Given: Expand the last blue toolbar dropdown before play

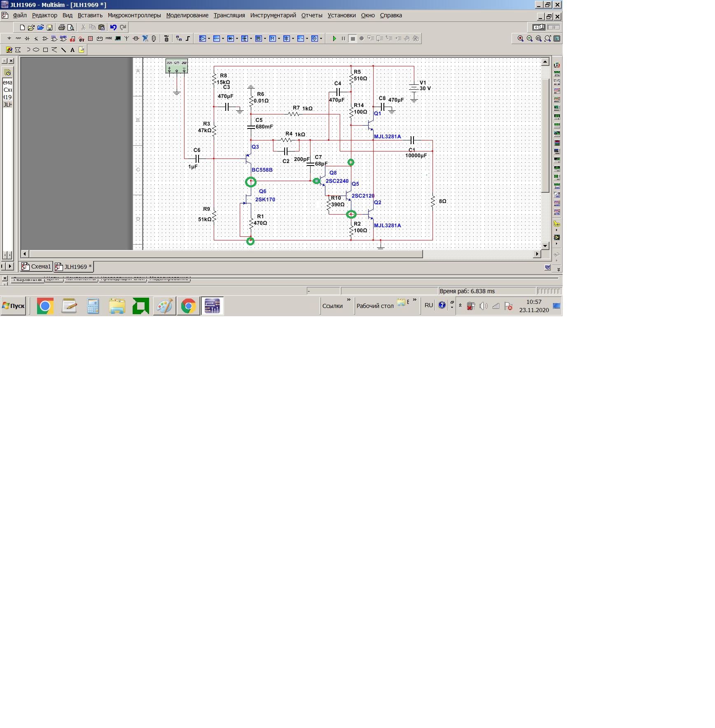Looking at the screenshot, I should [x=321, y=38].
